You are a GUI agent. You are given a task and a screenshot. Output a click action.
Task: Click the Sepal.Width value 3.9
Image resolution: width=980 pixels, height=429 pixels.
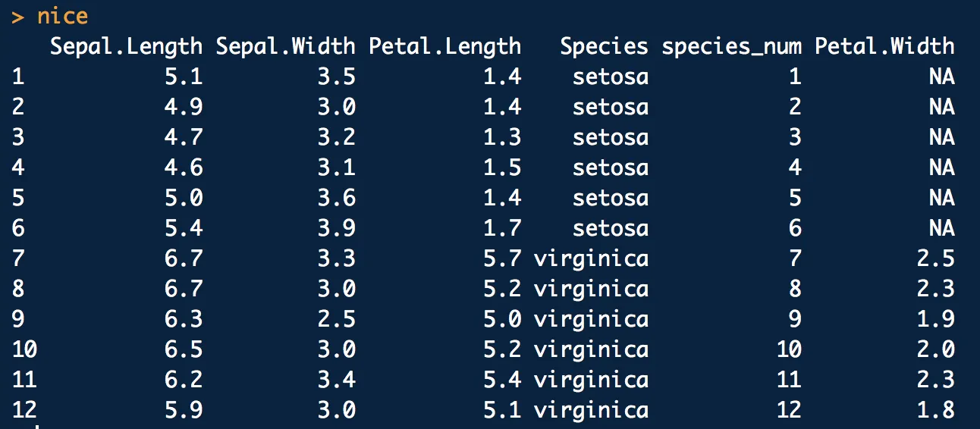[x=336, y=228]
